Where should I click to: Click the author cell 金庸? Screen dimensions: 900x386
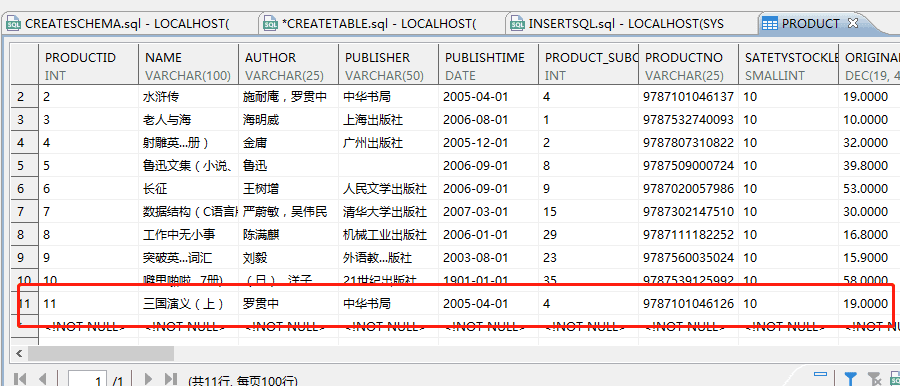(x=288, y=142)
